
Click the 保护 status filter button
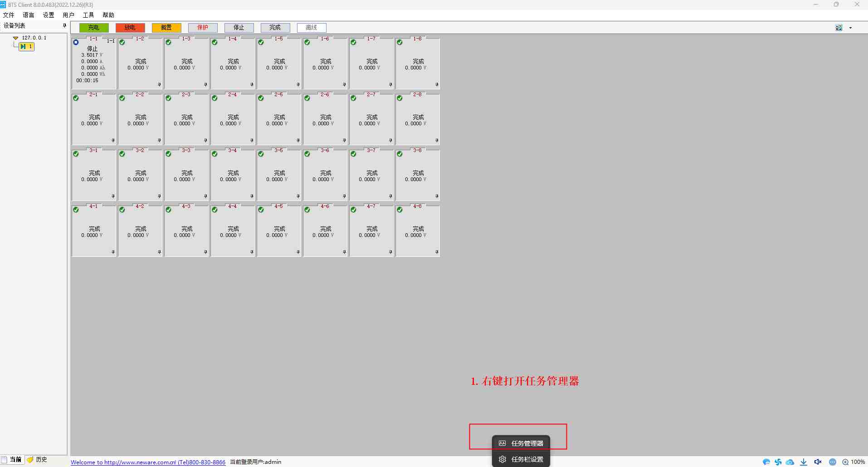point(203,28)
